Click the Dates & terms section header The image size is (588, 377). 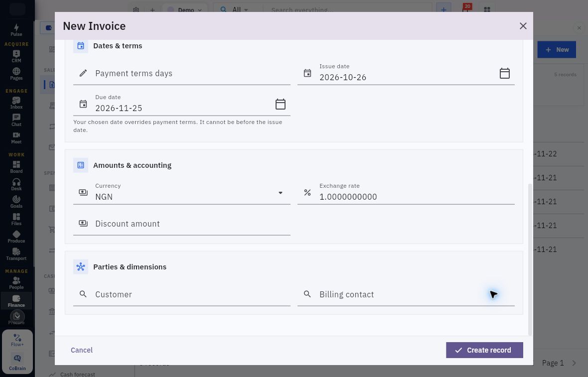(x=118, y=46)
